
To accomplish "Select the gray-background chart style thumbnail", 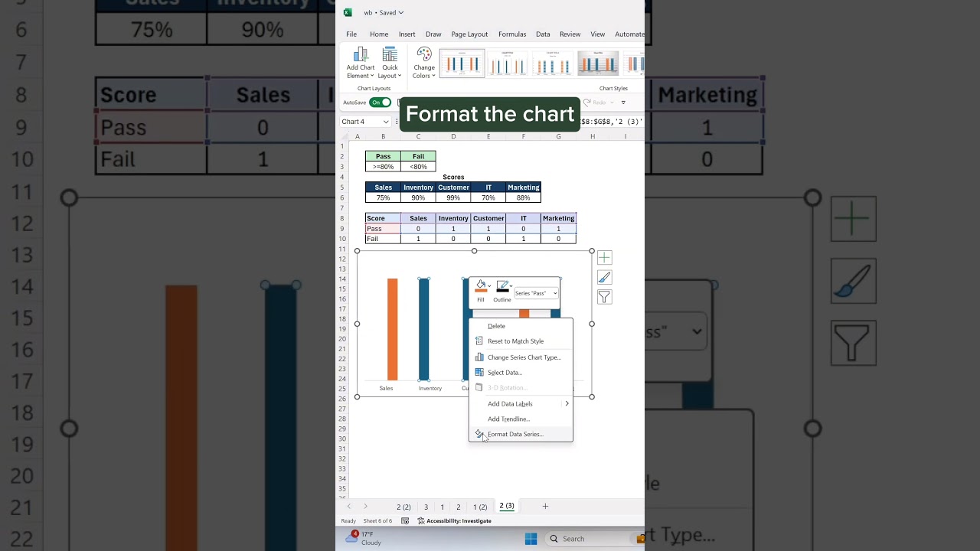I will click(598, 64).
